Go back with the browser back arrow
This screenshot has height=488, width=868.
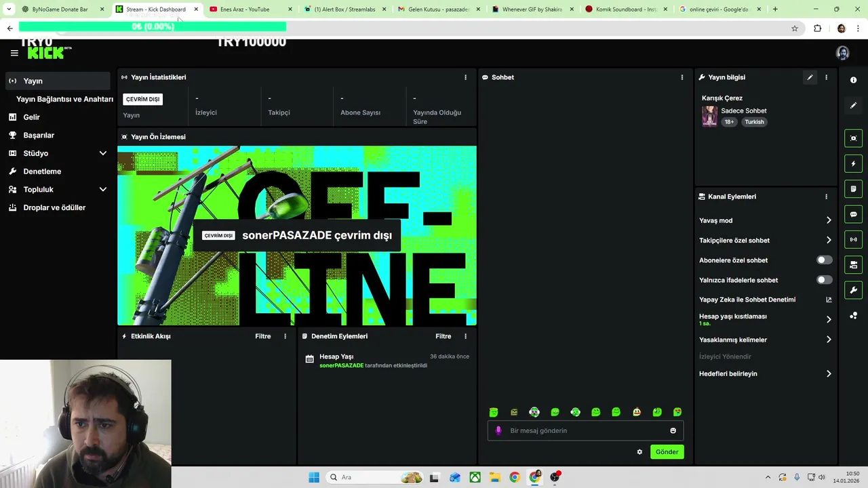click(9, 28)
